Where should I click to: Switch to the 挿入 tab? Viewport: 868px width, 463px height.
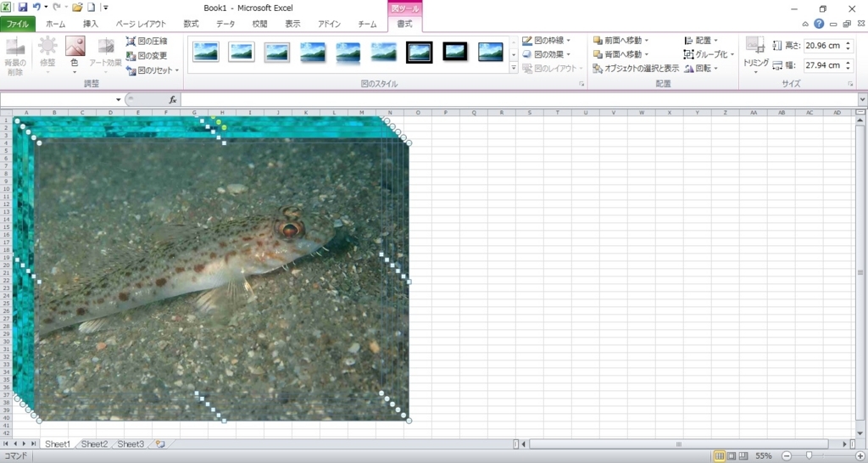pos(90,24)
